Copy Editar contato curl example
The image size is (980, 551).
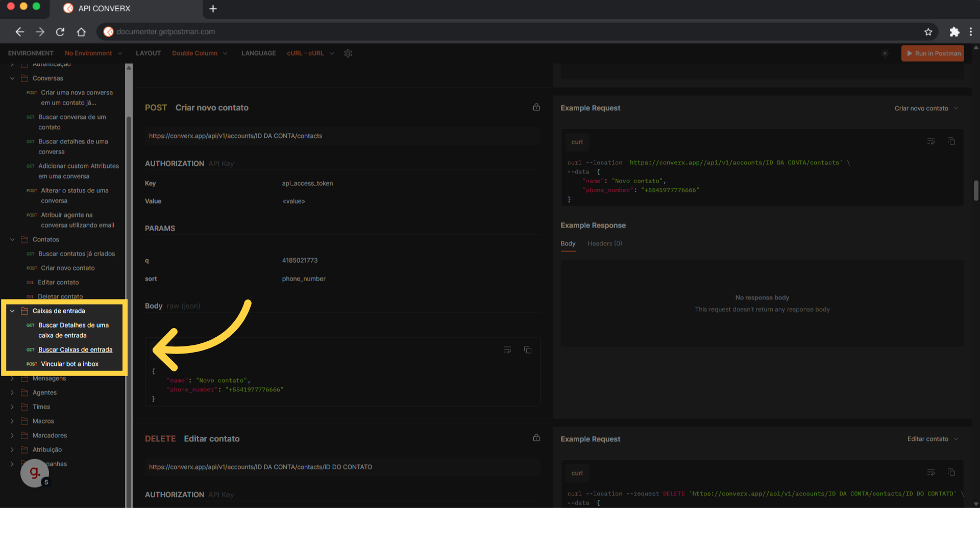(x=951, y=472)
